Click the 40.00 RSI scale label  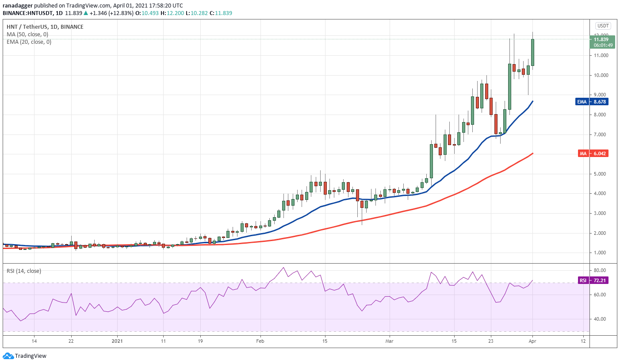coord(600,319)
